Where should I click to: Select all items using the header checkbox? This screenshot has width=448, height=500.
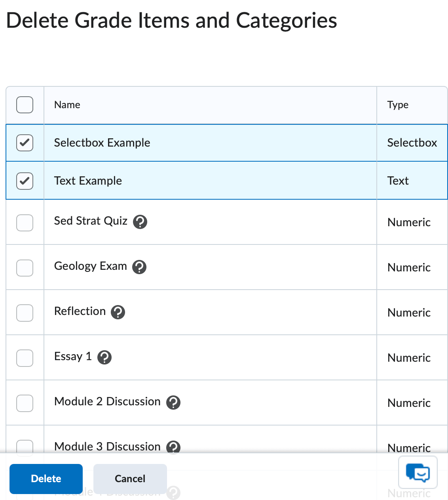25,105
